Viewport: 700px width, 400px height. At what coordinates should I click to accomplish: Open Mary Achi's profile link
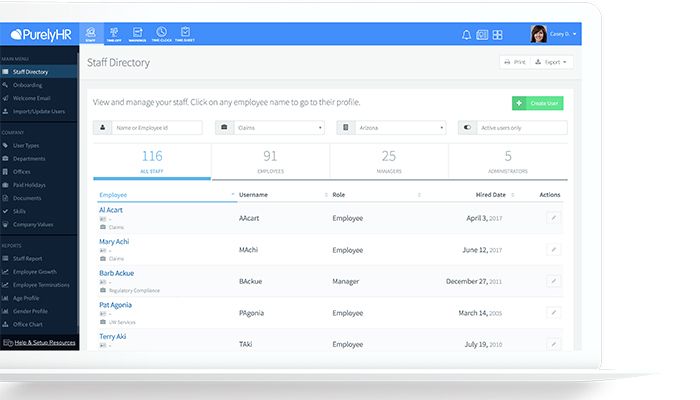pyautogui.click(x=114, y=242)
